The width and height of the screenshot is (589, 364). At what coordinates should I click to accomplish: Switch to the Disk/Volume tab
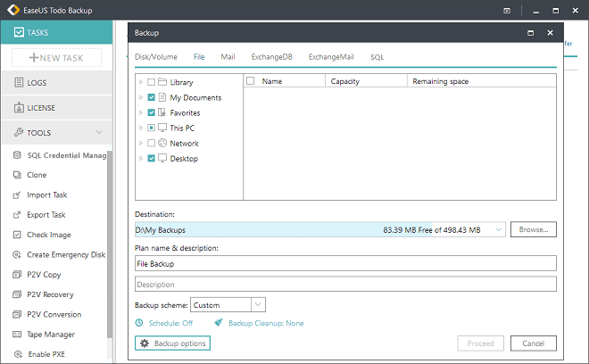(156, 57)
